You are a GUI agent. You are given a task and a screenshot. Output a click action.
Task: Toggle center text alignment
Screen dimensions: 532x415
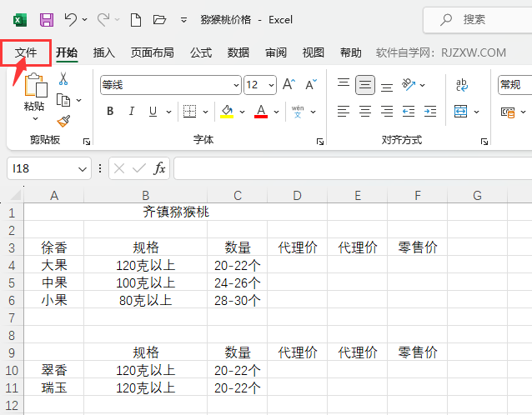click(365, 111)
